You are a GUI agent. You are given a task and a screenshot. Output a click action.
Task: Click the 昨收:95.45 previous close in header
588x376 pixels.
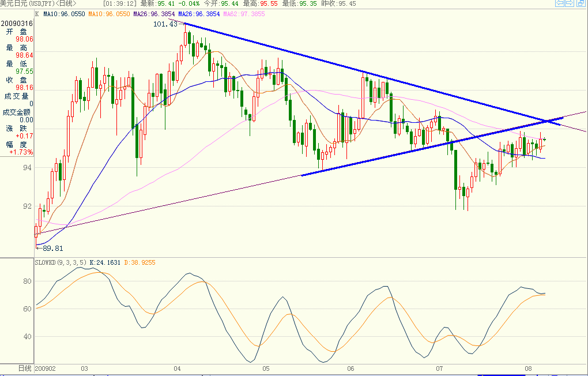click(338, 3)
